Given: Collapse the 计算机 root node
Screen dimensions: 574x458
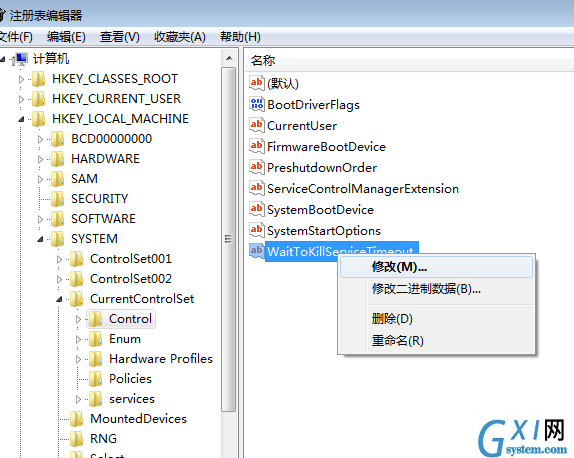Looking at the screenshot, I should click(x=3, y=59).
